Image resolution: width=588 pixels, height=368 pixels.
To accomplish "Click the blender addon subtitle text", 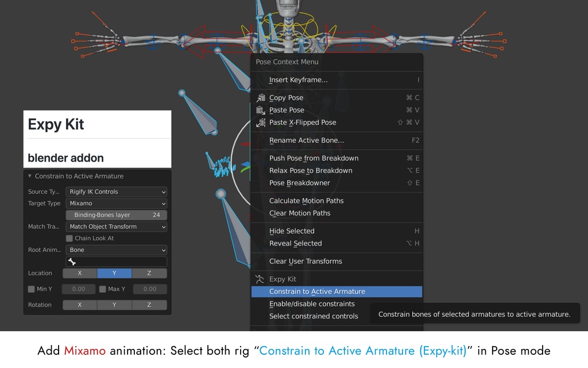I will [65, 158].
